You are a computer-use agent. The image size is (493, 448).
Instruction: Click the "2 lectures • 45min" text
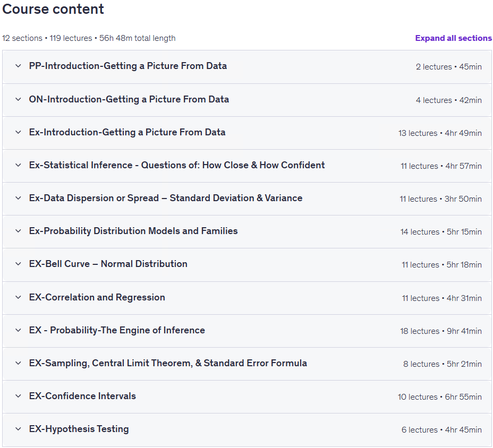tap(449, 67)
